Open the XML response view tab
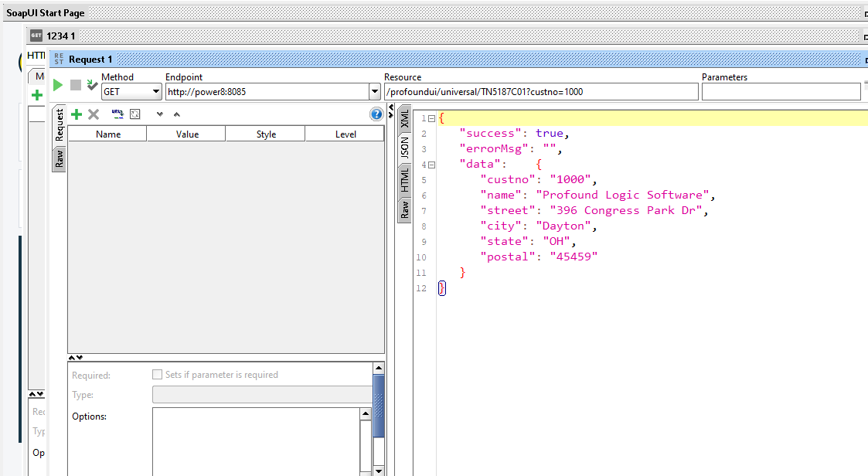868x476 pixels. (x=405, y=118)
